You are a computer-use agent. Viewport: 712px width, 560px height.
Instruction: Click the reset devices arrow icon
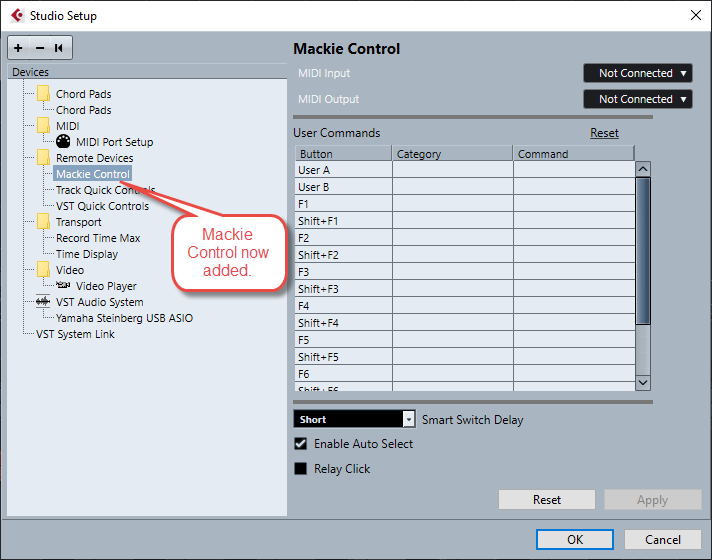(x=59, y=48)
